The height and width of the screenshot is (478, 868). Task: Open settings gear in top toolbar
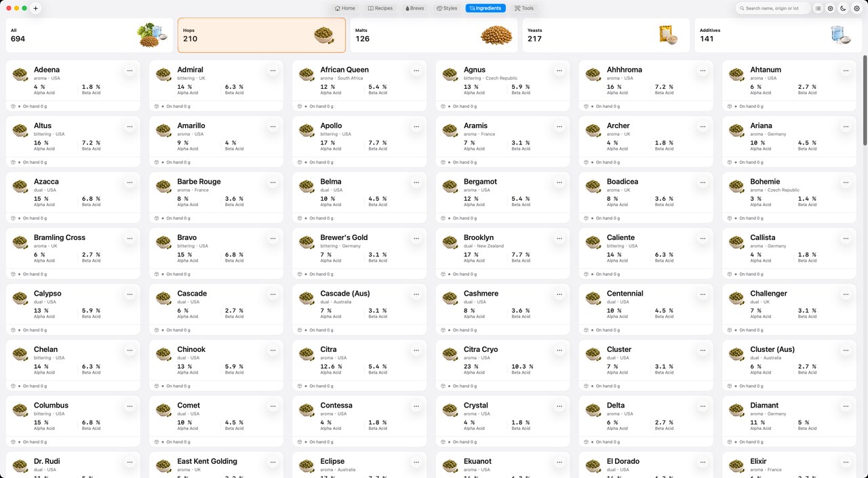856,8
